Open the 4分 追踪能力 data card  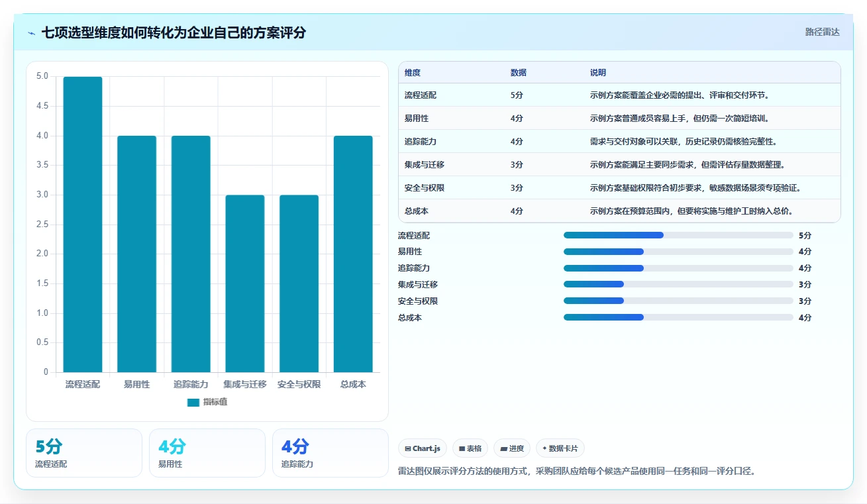coord(331,453)
